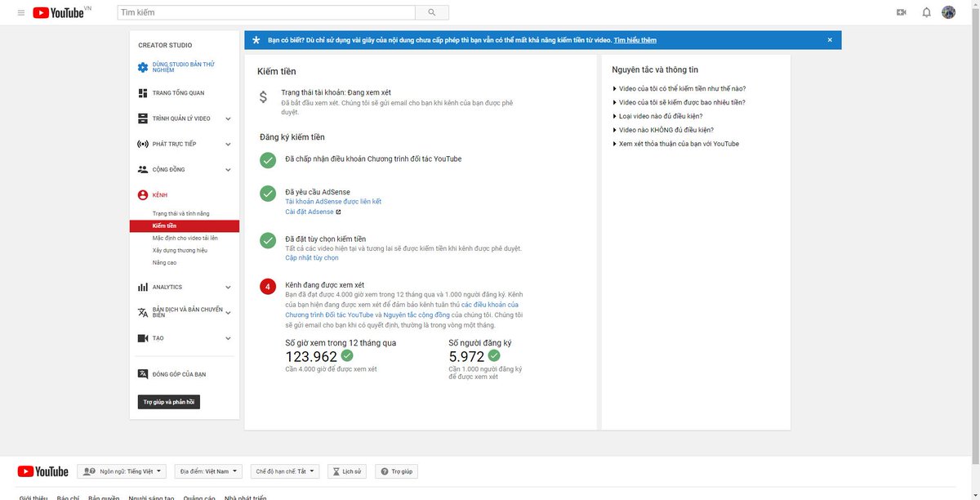The image size is (980, 500).
Task: Click the video manager icon
Action: click(143, 118)
